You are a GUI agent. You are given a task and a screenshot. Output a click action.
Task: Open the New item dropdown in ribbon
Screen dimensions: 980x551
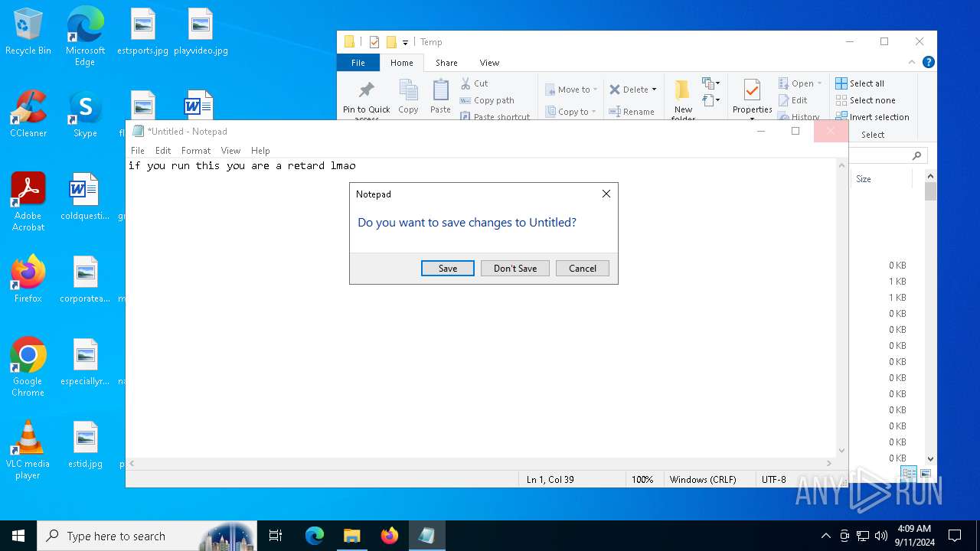(x=711, y=83)
